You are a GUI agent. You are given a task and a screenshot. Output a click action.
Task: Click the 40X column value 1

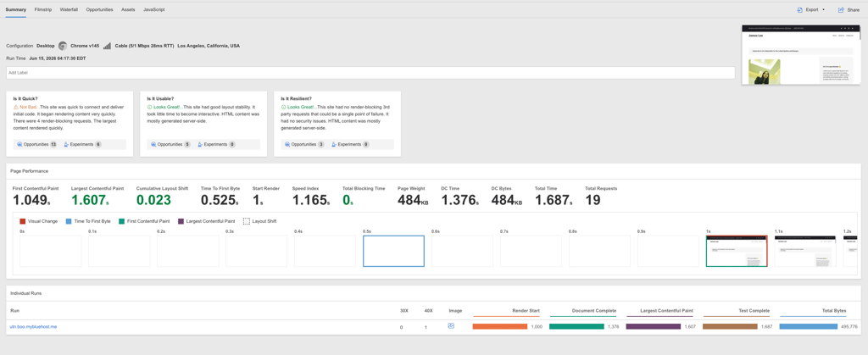click(x=426, y=327)
